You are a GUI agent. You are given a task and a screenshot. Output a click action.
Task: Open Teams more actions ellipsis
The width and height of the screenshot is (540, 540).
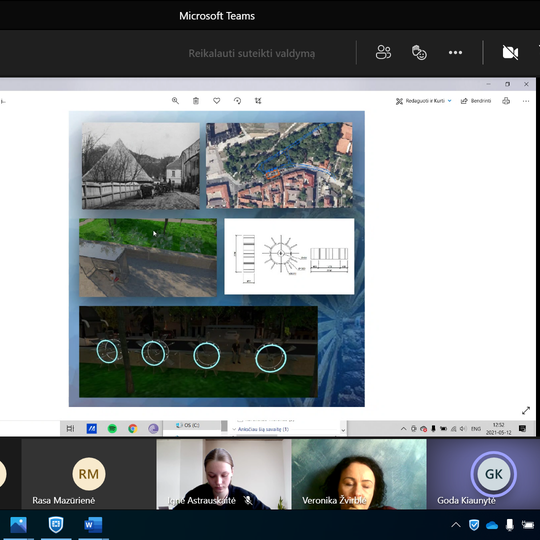[455, 53]
